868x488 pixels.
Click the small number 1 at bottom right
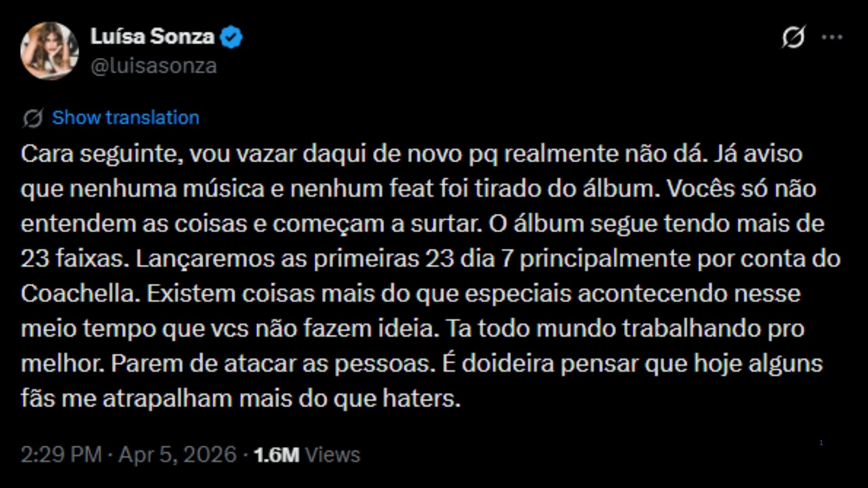(x=821, y=442)
